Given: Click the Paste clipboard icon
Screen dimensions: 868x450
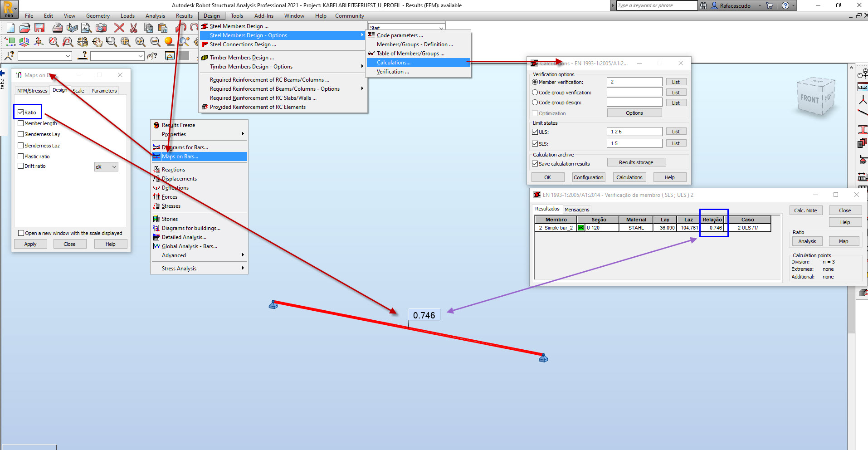Looking at the screenshot, I should pos(162,28).
